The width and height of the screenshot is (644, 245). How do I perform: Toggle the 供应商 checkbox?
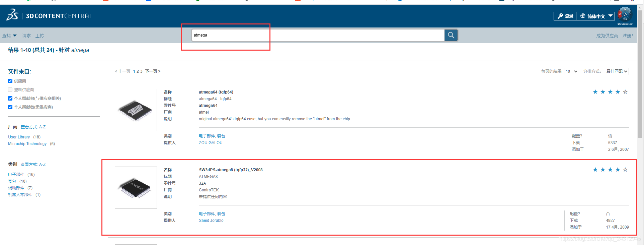click(x=10, y=81)
